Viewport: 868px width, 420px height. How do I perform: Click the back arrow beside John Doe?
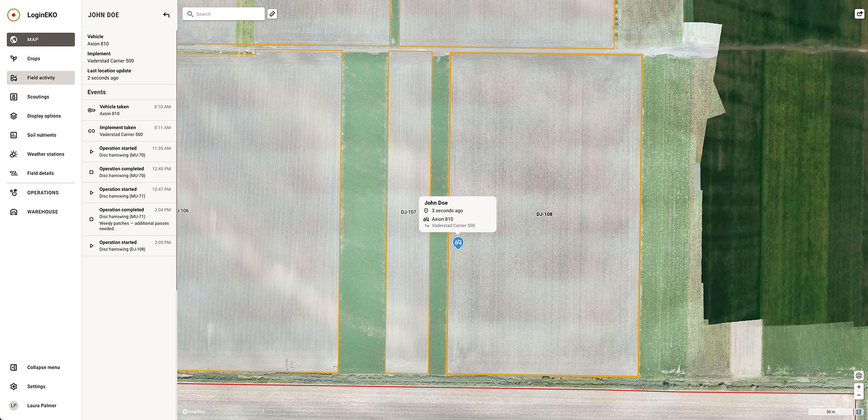click(166, 15)
